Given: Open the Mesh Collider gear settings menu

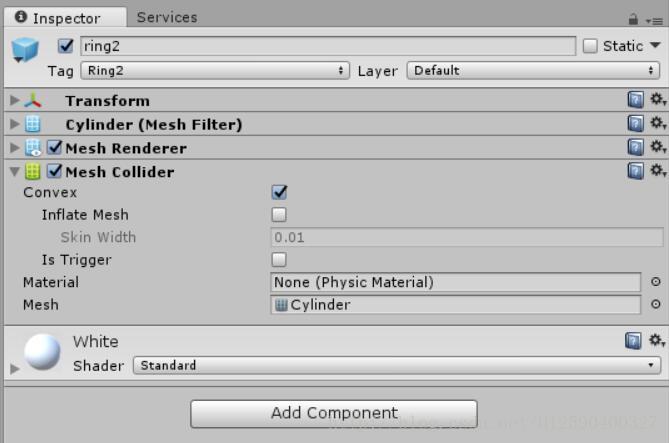Looking at the screenshot, I should 657,171.
